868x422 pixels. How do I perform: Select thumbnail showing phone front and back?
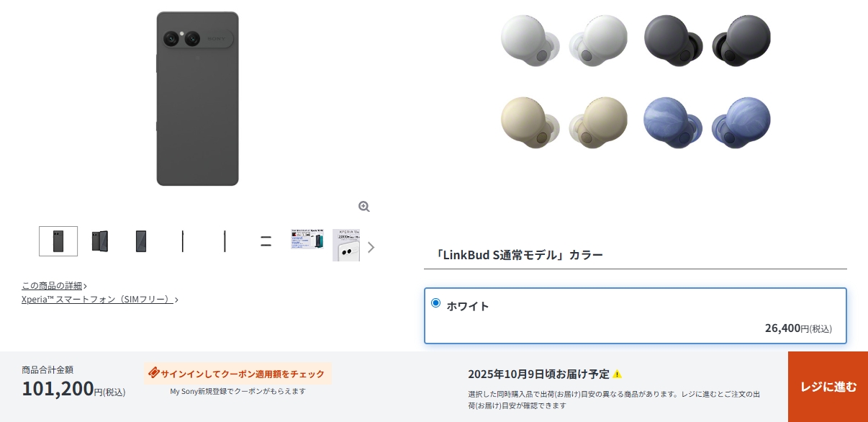pos(100,241)
